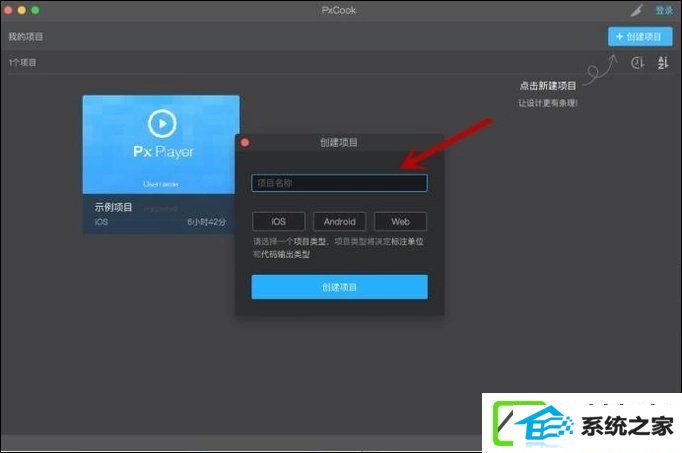Click the 1个项目 count label
Viewport: 682px width, 453px height.
(22, 63)
